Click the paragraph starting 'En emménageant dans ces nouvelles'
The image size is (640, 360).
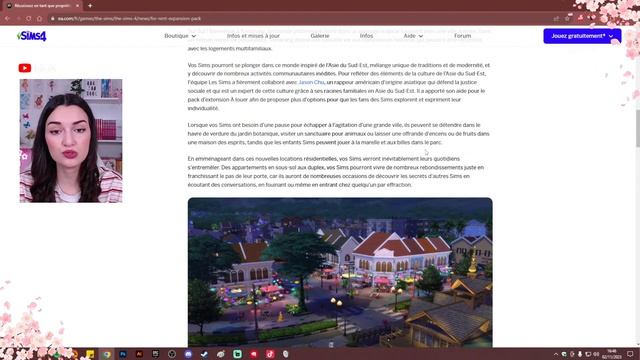click(x=336, y=172)
